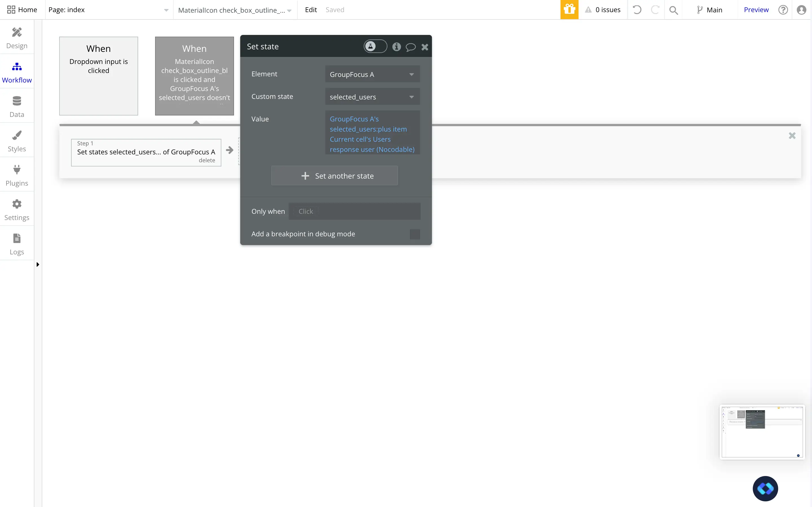Click the undo arrow icon
812x507 pixels.
click(637, 10)
